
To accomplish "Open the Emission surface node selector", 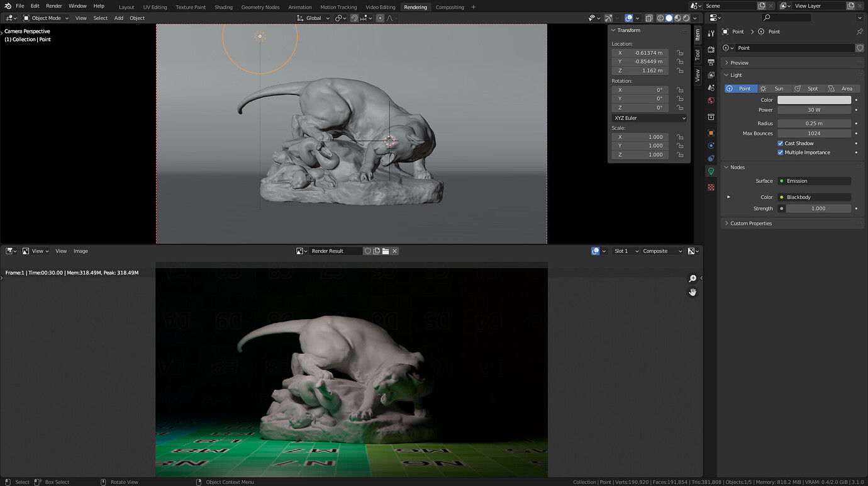I will [814, 181].
